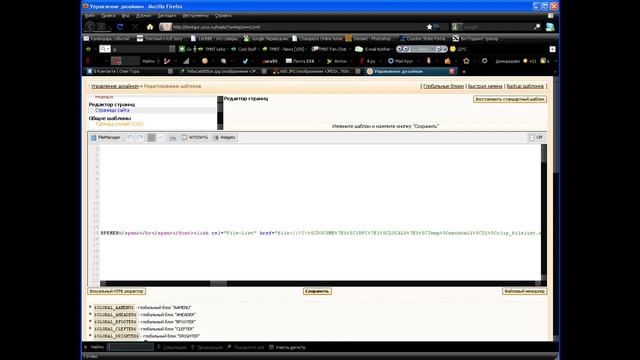Open the Google Переводчик bookmark

click(x=265, y=38)
